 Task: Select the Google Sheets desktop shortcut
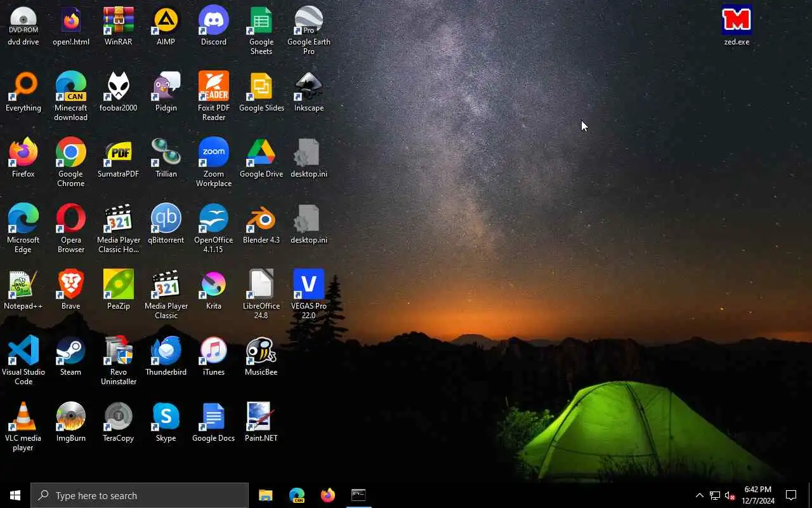(x=261, y=30)
